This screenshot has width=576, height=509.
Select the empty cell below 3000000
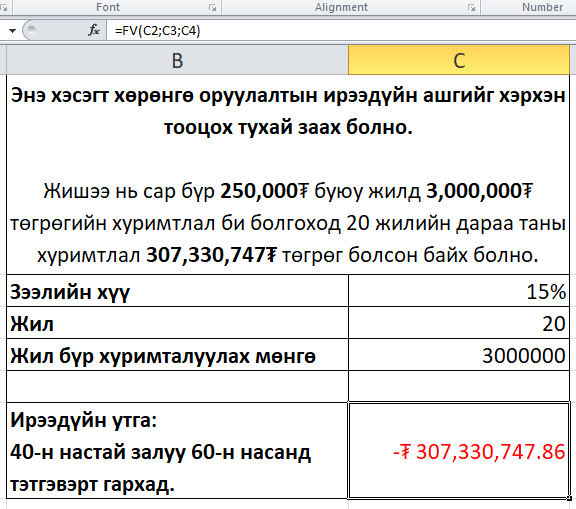point(459,386)
